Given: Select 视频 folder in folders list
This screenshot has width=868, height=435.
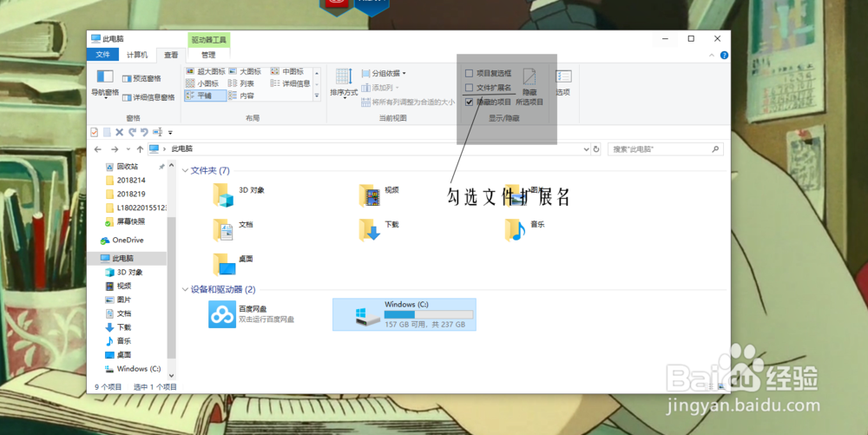Looking at the screenshot, I should (x=380, y=195).
